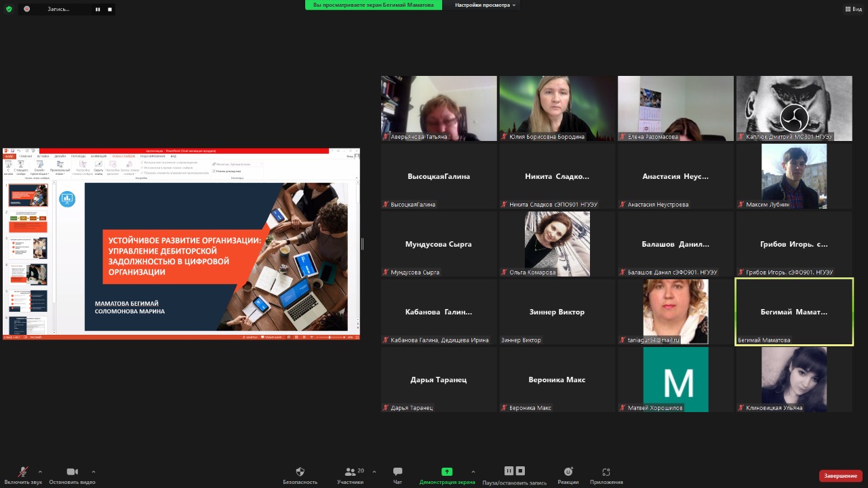Click the green Демонстрация экрана icon
868x488 pixels.
tap(446, 472)
